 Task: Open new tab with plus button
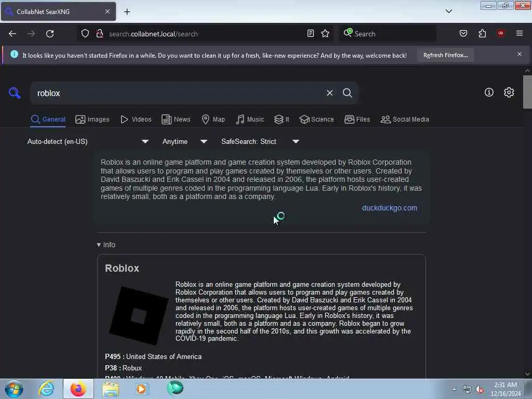pyautogui.click(x=127, y=12)
